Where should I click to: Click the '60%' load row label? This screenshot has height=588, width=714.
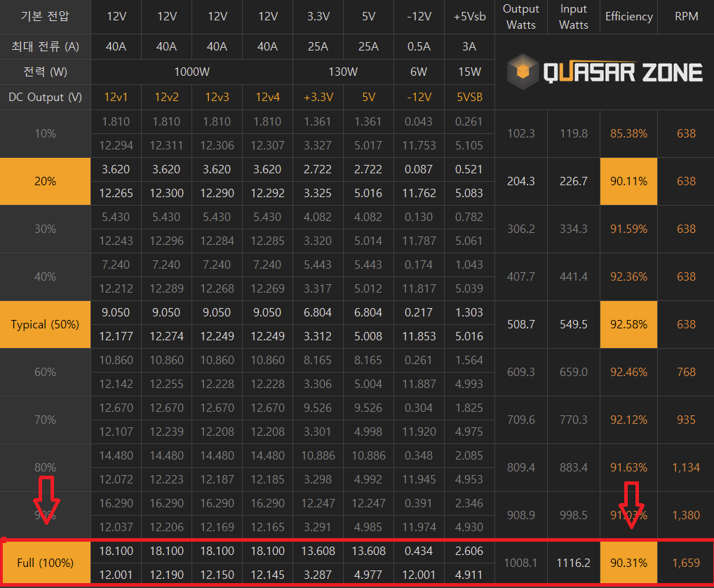tap(45, 372)
